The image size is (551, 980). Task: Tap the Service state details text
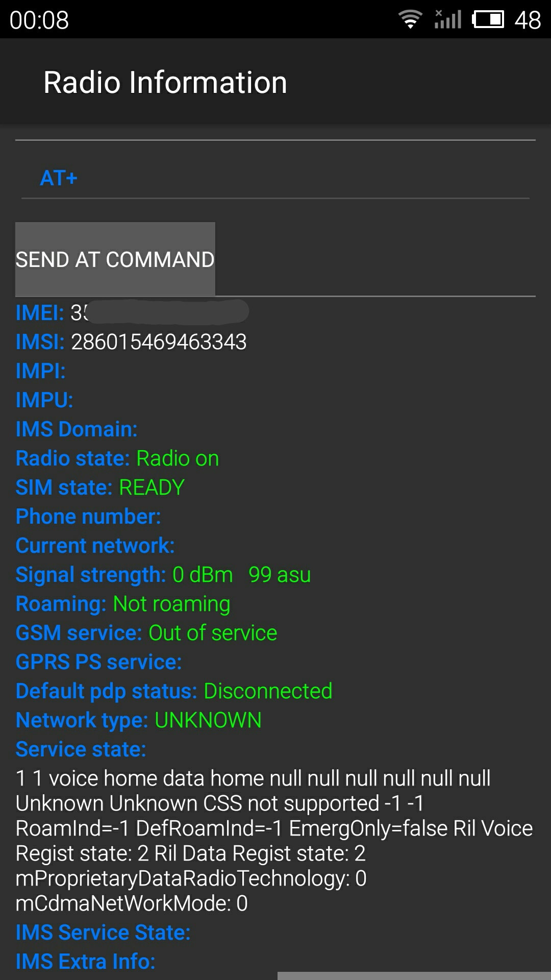274,841
